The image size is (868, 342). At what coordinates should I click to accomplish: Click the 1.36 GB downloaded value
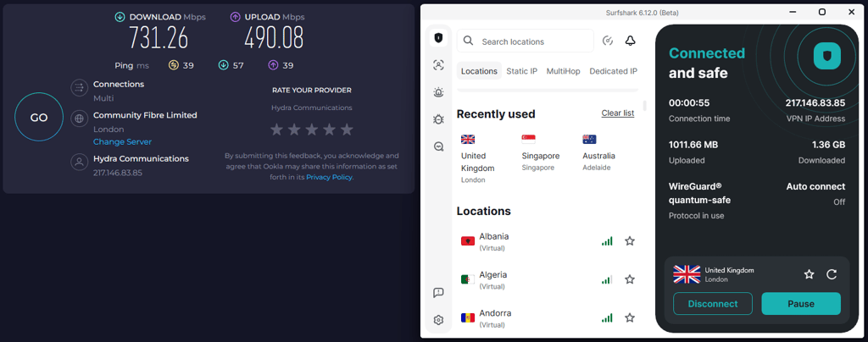coord(829,145)
